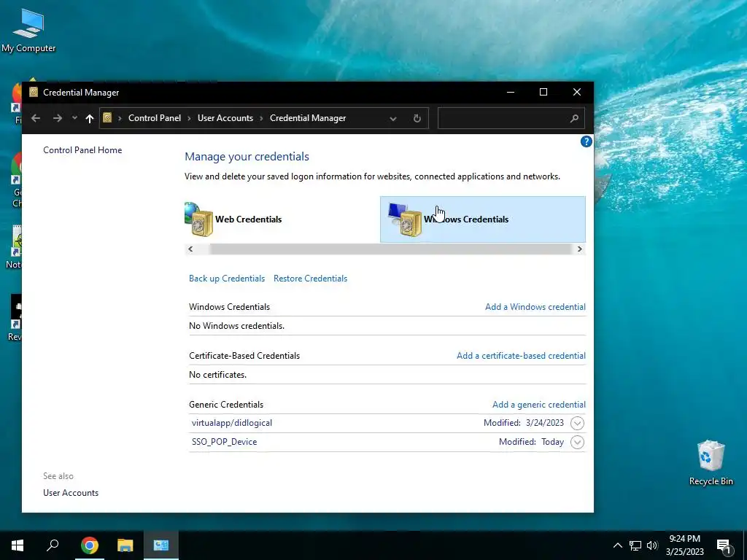Select Control Panel in the breadcrumb

pos(155,118)
